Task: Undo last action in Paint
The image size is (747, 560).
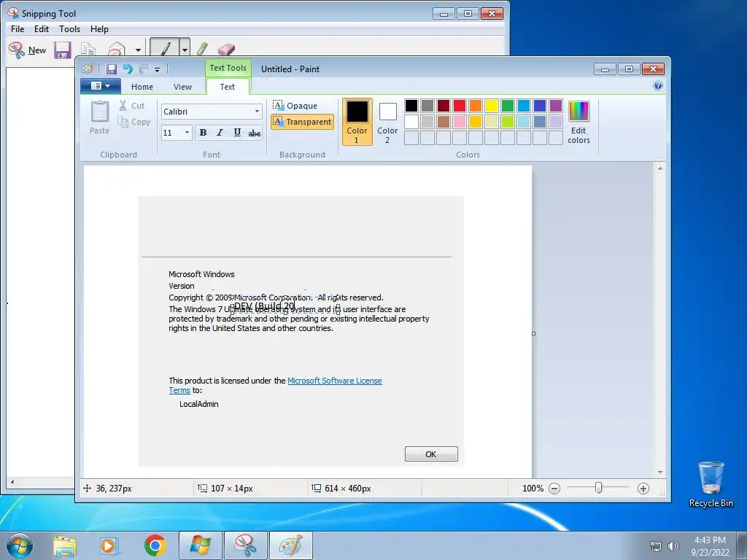Action: coord(128,69)
